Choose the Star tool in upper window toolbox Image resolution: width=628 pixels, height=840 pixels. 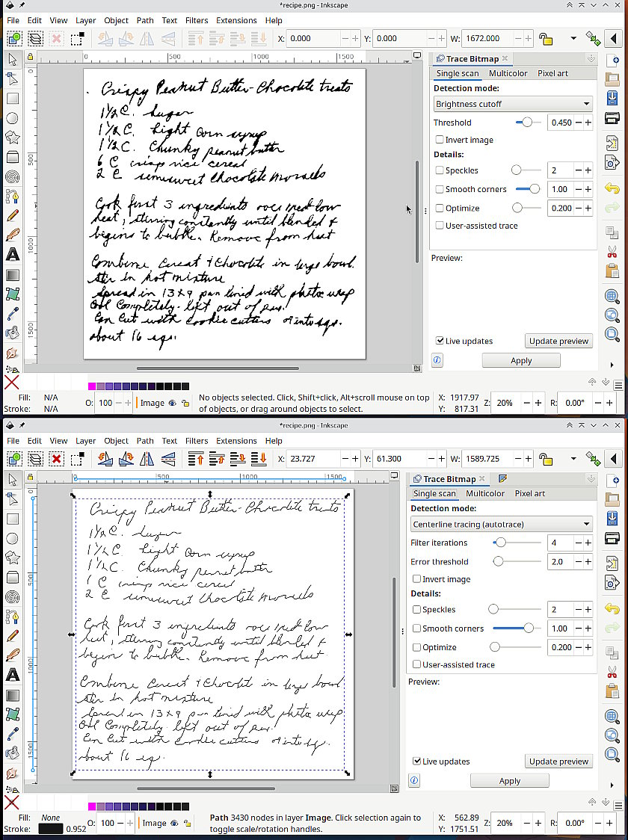12,138
